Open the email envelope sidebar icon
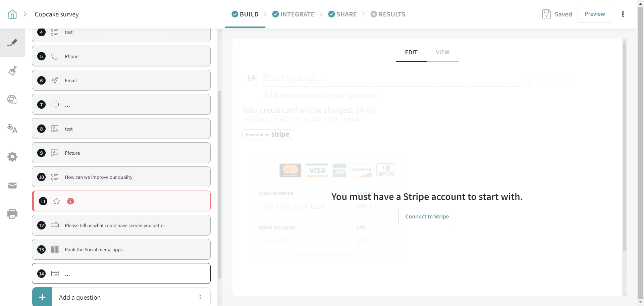The width and height of the screenshot is (644, 306). 12,186
